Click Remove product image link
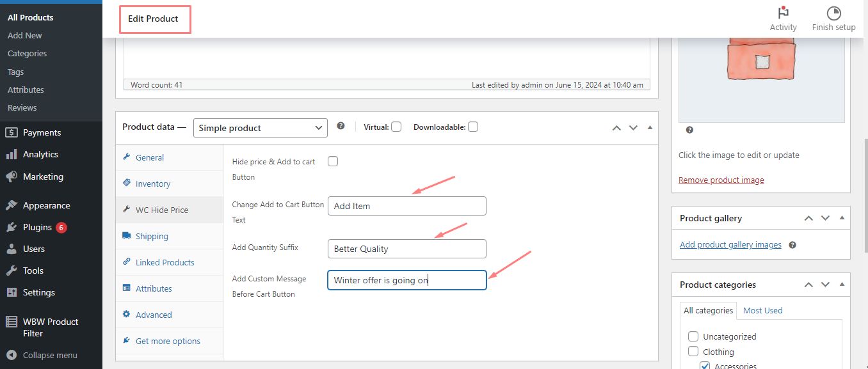 click(721, 180)
